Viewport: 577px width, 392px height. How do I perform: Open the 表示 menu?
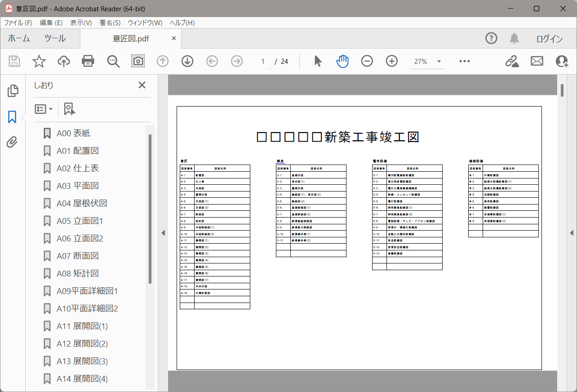click(x=80, y=22)
